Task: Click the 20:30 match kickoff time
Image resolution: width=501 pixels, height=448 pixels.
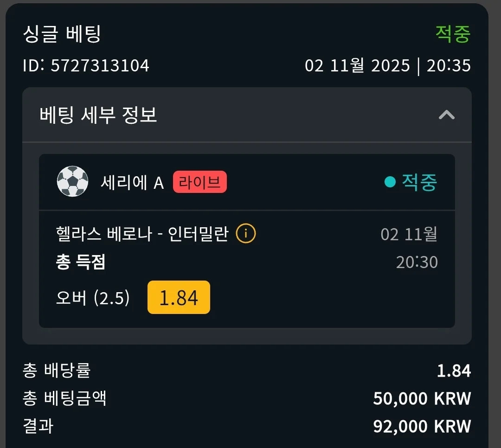Action: (417, 262)
